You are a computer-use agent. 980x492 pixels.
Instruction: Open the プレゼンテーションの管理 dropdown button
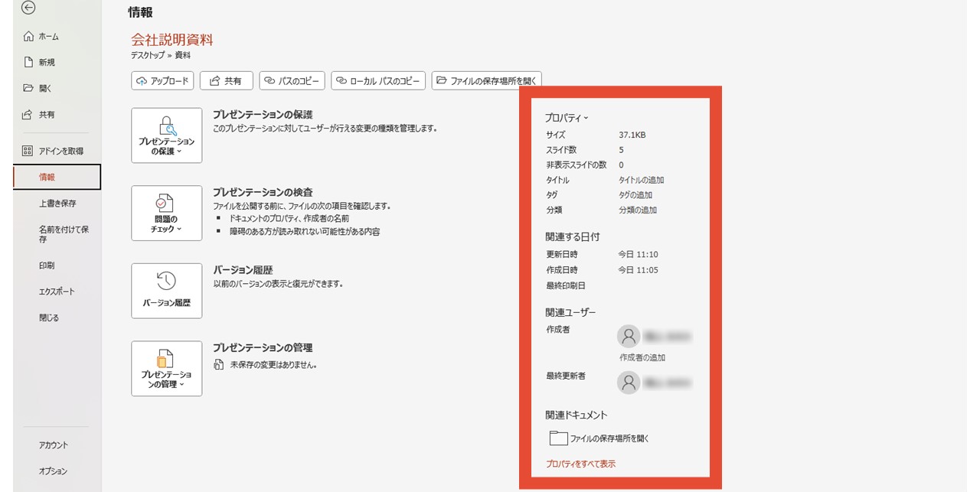(167, 368)
